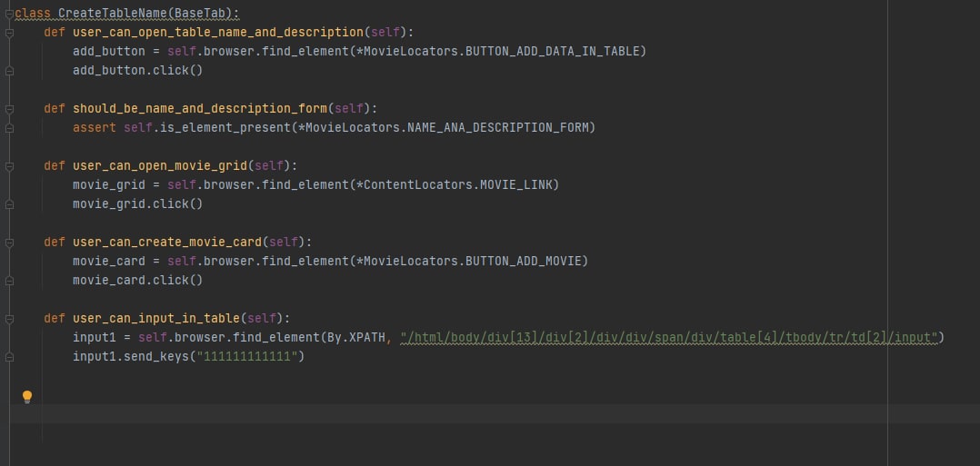
Task: Click the class name CreateTableName
Action: coord(113,13)
